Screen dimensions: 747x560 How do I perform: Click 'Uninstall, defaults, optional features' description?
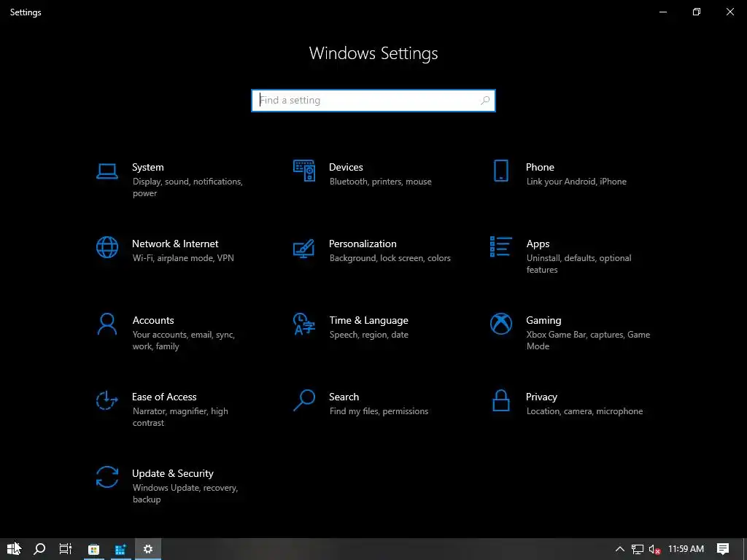click(578, 264)
